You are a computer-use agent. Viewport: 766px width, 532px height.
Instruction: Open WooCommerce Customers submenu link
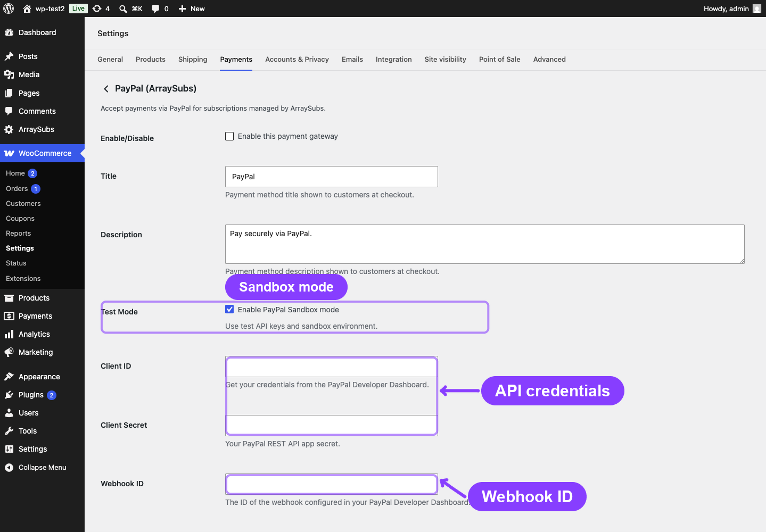(23, 204)
